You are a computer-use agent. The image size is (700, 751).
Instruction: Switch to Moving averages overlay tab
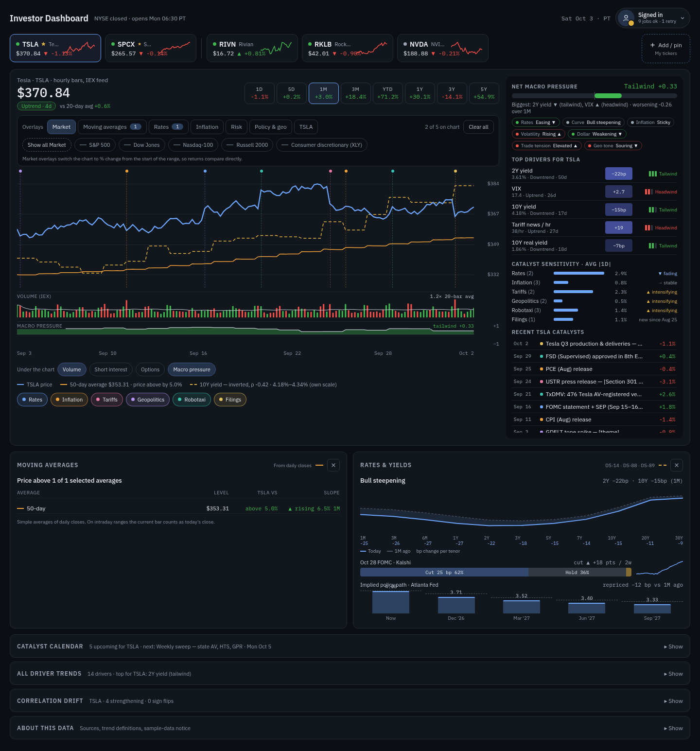point(112,127)
